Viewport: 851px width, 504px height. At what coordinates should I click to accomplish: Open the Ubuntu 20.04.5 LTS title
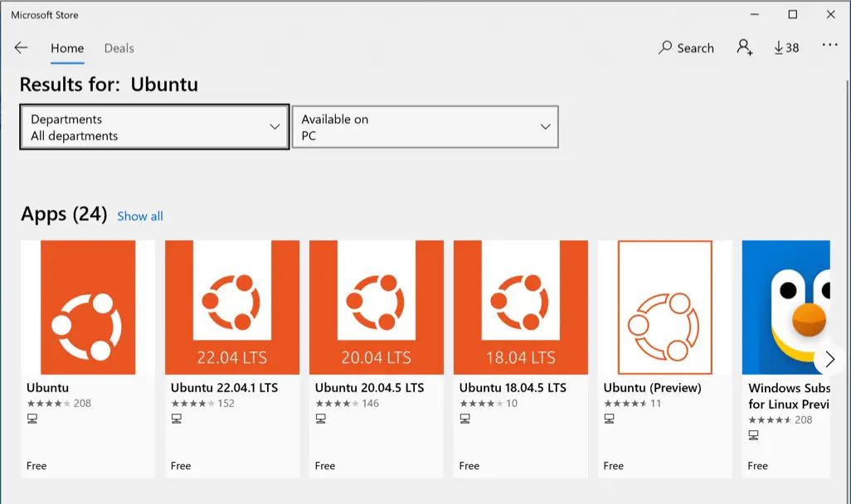click(x=369, y=388)
